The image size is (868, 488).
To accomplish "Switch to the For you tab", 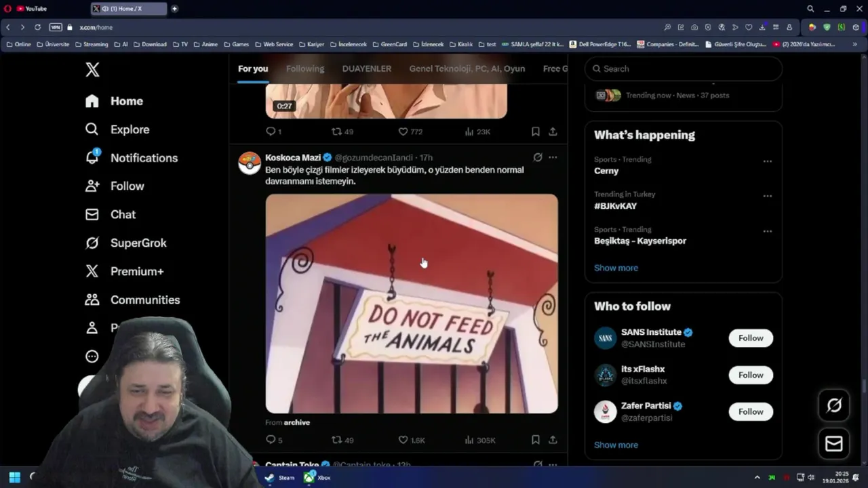I will [x=253, y=68].
